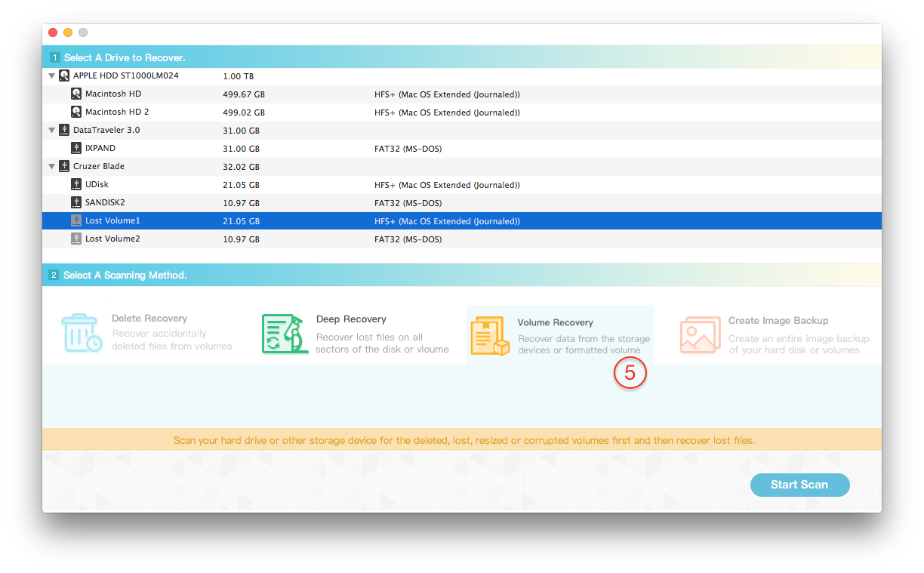Click the DataTraveler 3.0 USB drive icon
924x573 pixels.
(64, 130)
